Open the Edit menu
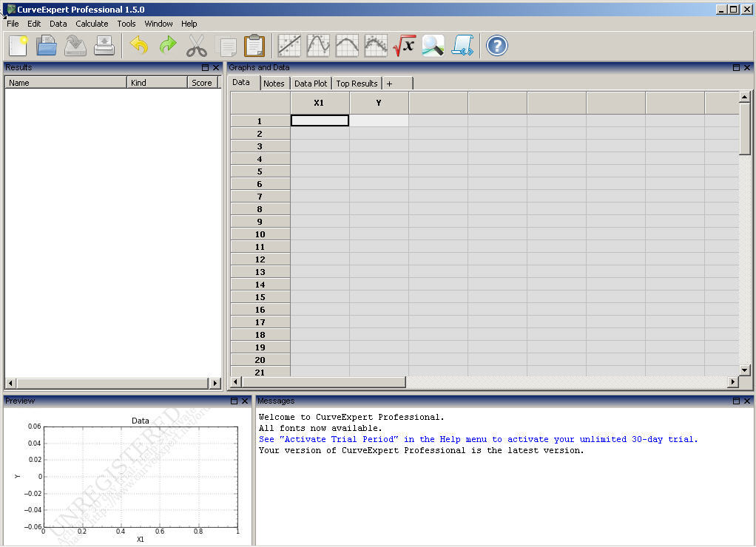This screenshot has height=547, width=756. coord(34,24)
